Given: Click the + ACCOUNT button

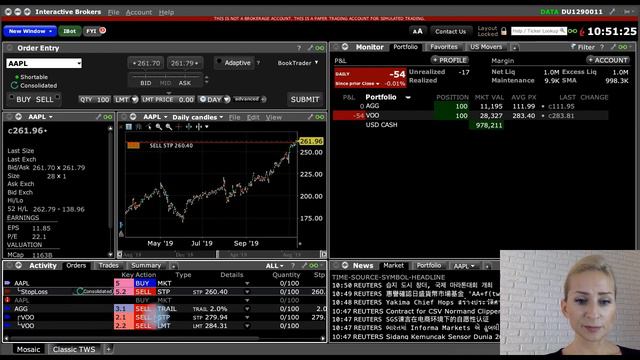Looking at the screenshot, I should click(608, 60).
